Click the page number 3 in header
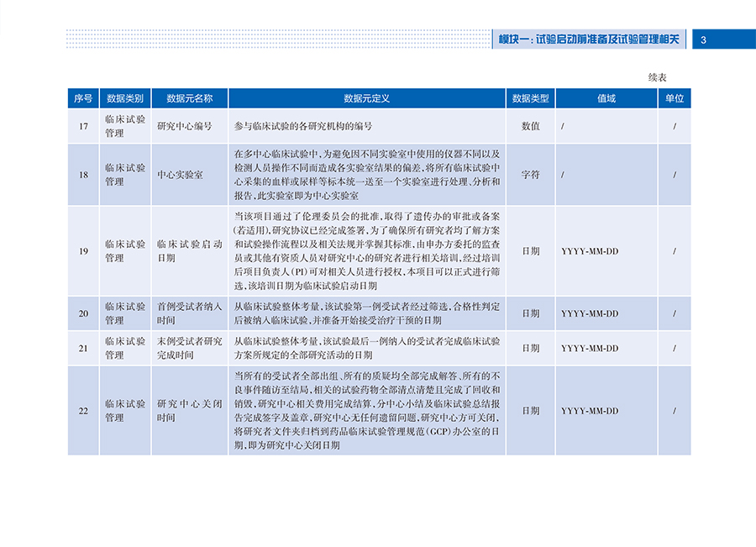Viewport: 756px width, 547px height. (x=703, y=40)
